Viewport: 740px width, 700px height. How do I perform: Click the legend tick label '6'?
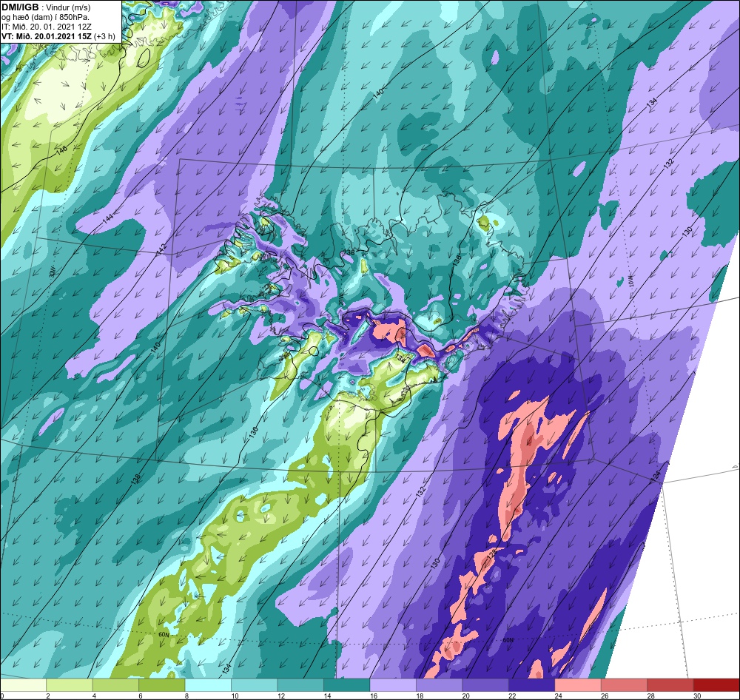click(140, 696)
